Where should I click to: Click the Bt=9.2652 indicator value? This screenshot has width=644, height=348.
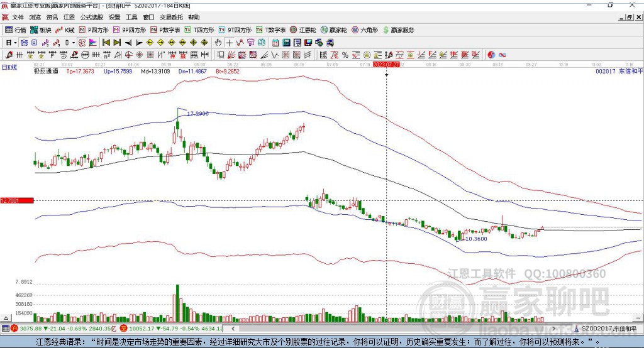click(228, 71)
